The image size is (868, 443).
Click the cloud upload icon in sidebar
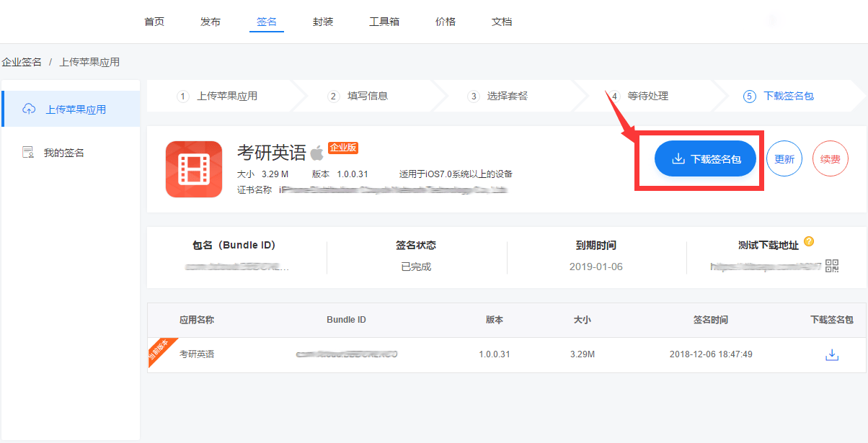[29, 109]
